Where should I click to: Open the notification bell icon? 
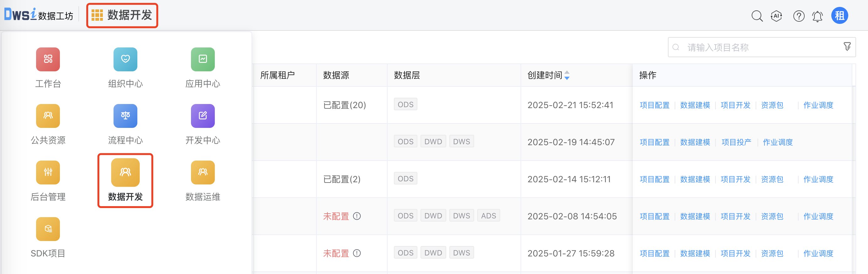[x=818, y=16]
